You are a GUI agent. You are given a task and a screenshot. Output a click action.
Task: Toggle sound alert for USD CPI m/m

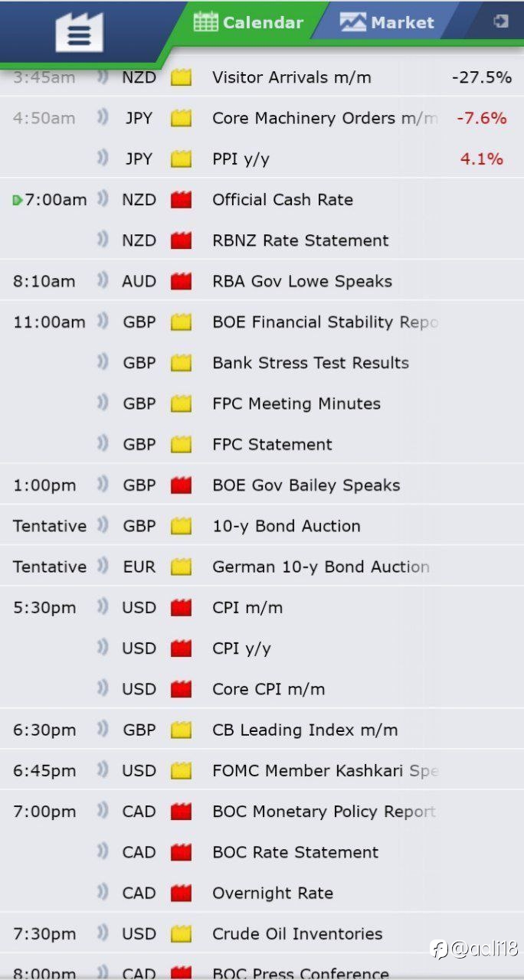(103, 607)
